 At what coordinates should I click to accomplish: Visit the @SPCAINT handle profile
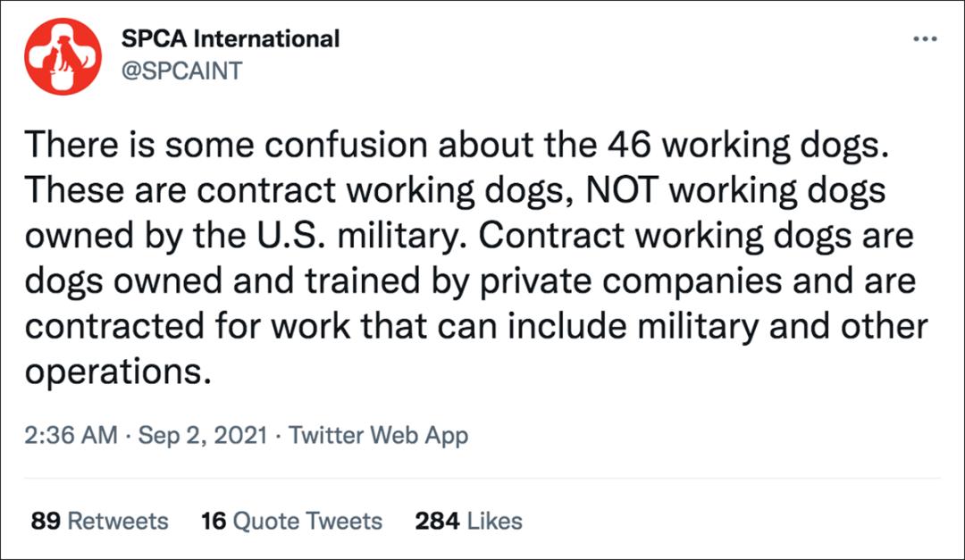(x=181, y=71)
